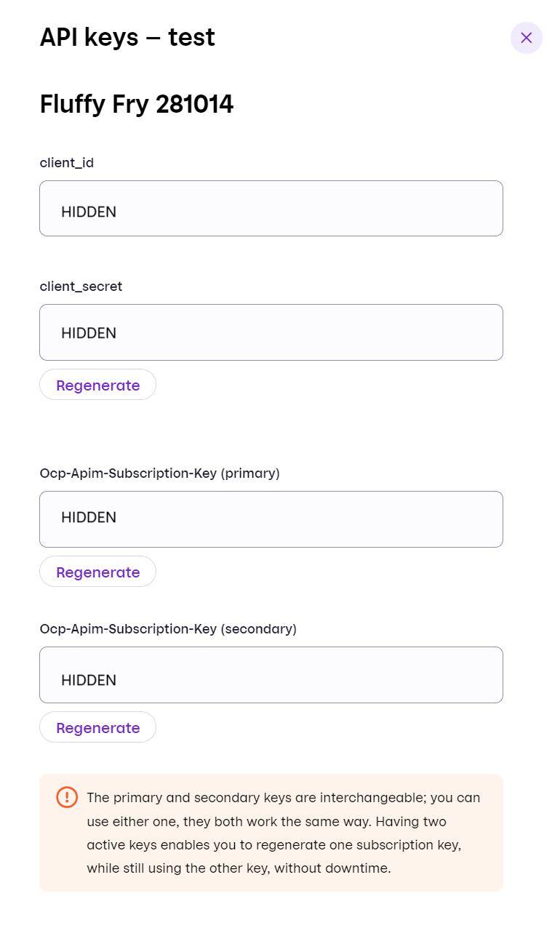This screenshot has width=560, height=928.
Task: Click the HIDDEN value in client_id field
Action: (88, 212)
